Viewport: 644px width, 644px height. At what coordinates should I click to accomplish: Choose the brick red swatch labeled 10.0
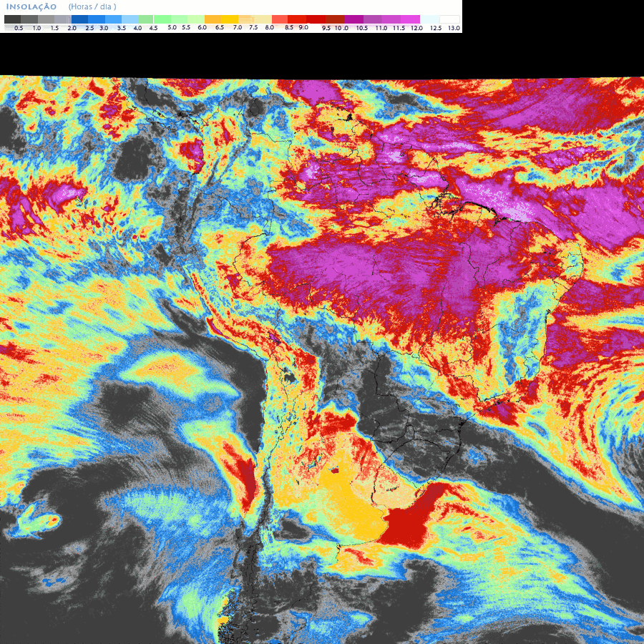click(x=335, y=19)
